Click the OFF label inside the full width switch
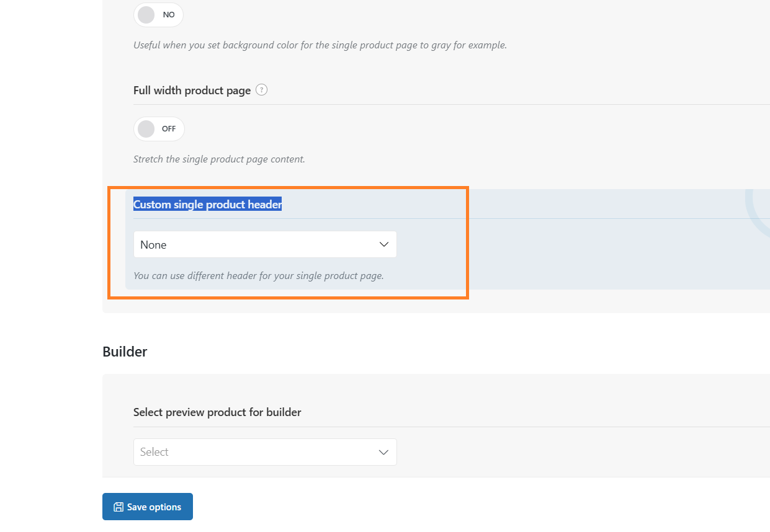Image resolution: width=770 pixels, height=532 pixels. pyautogui.click(x=169, y=129)
